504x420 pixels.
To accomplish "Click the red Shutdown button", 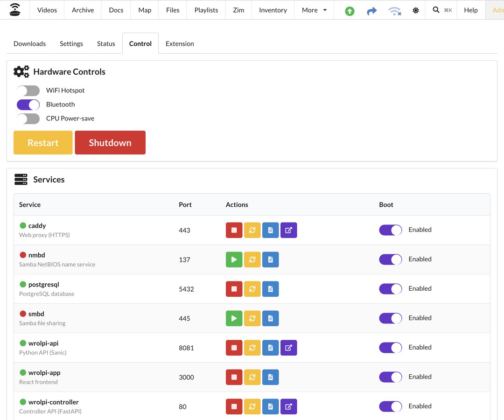I will coord(110,143).
